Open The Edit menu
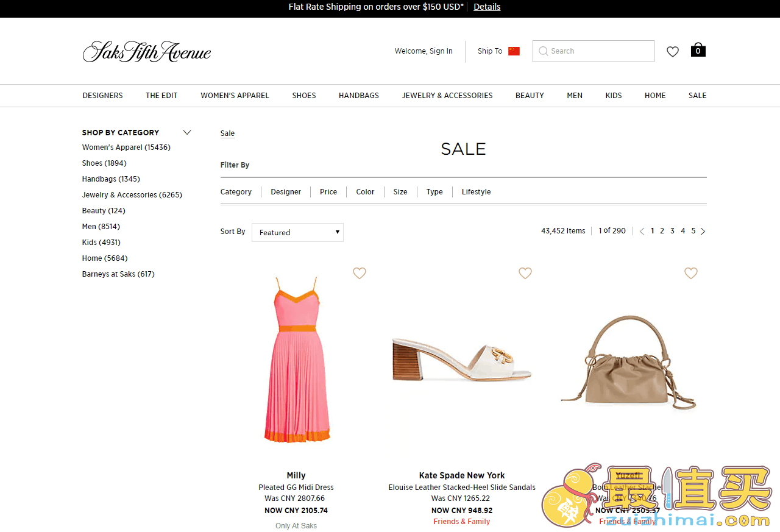780x532 pixels. tap(161, 96)
